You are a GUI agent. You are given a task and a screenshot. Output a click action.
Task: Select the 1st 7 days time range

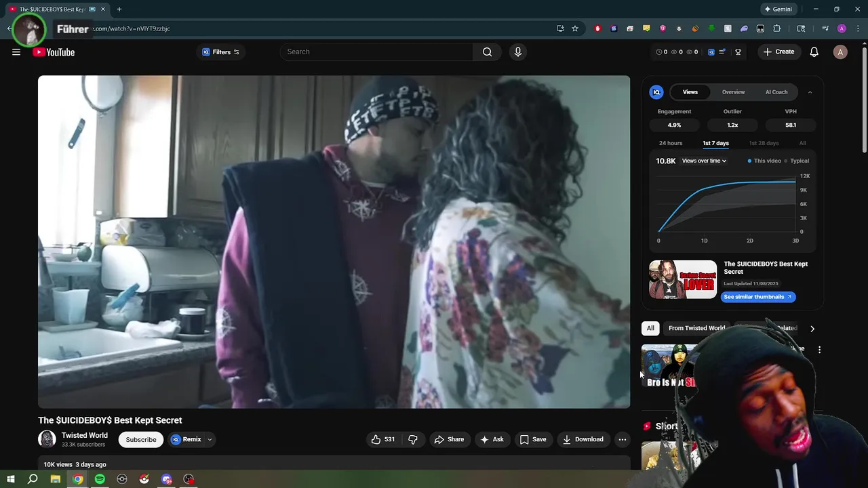point(715,143)
